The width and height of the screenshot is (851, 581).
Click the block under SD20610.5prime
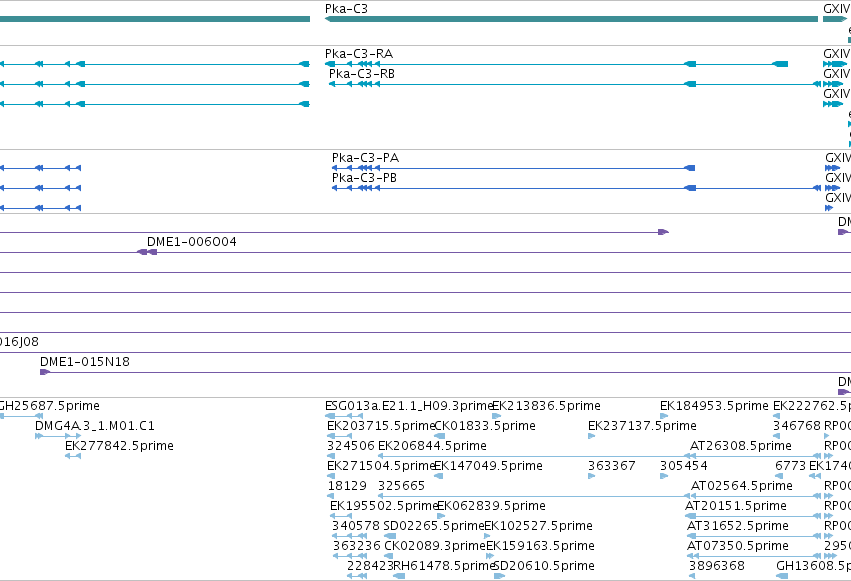click(x=499, y=576)
